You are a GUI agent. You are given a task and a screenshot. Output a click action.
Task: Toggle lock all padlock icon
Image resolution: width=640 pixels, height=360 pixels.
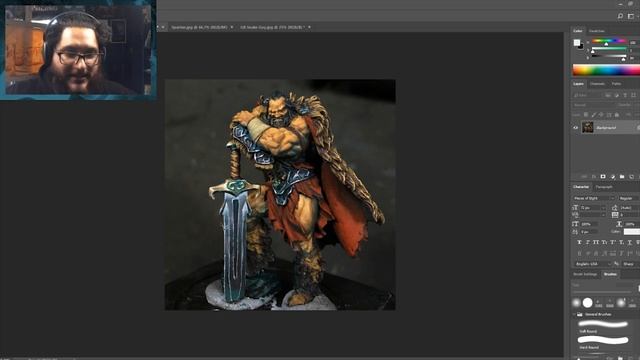pyautogui.click(x=617, y=115)
